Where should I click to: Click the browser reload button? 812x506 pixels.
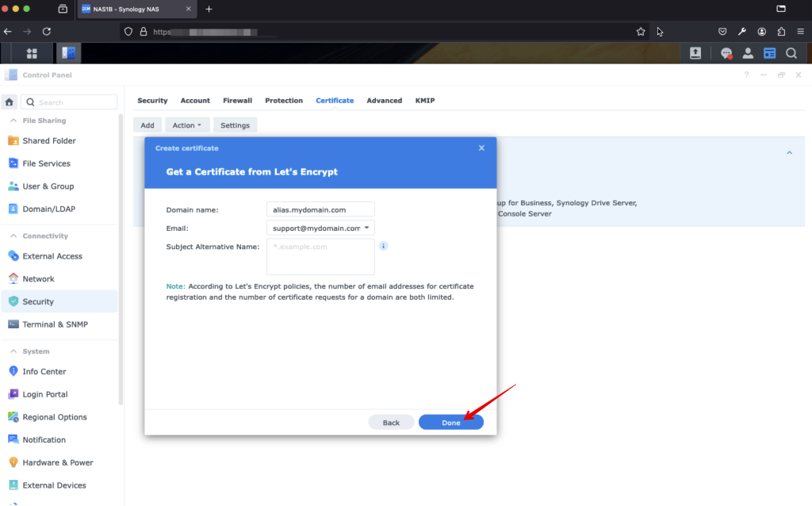[x=47, y=32]
